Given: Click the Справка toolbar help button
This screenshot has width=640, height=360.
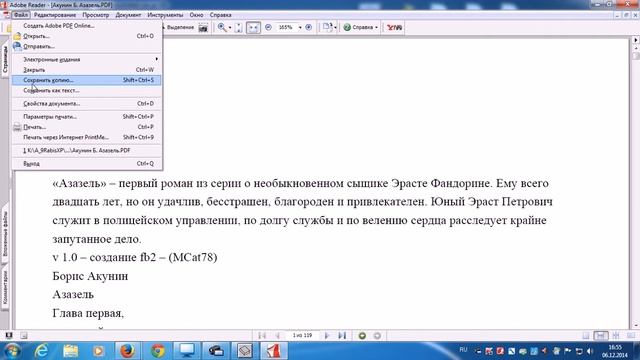Looking at the screenshot, I should [358, 27].
